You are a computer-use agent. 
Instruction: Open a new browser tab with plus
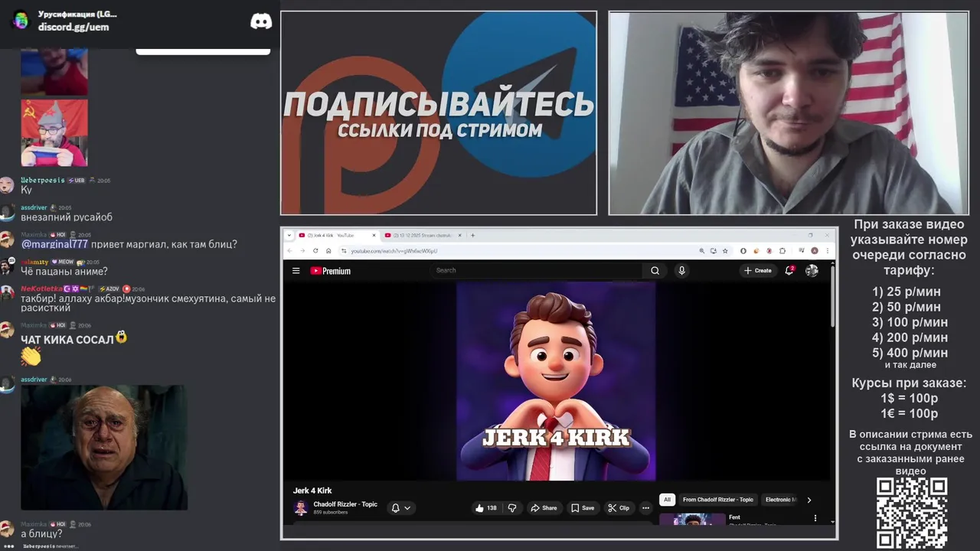point(472,235)
